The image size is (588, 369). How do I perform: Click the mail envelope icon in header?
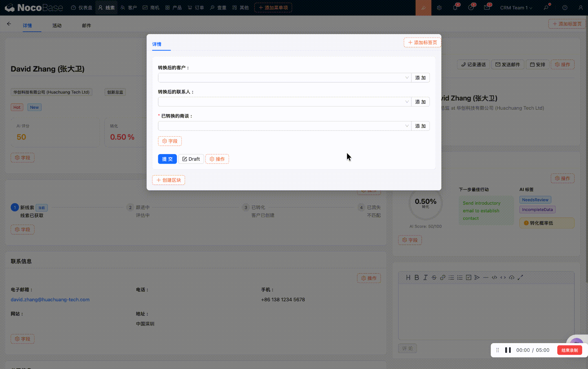pos(487,8)
